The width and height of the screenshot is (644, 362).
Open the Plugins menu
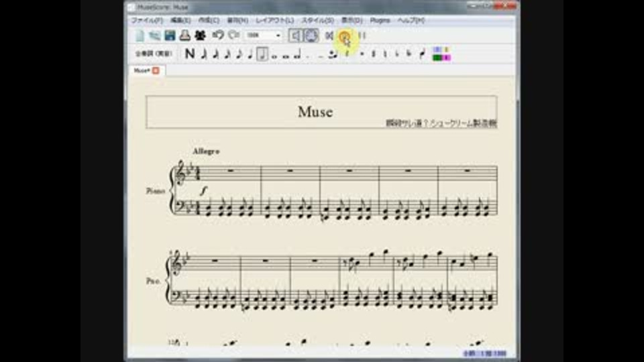point(380,21)
